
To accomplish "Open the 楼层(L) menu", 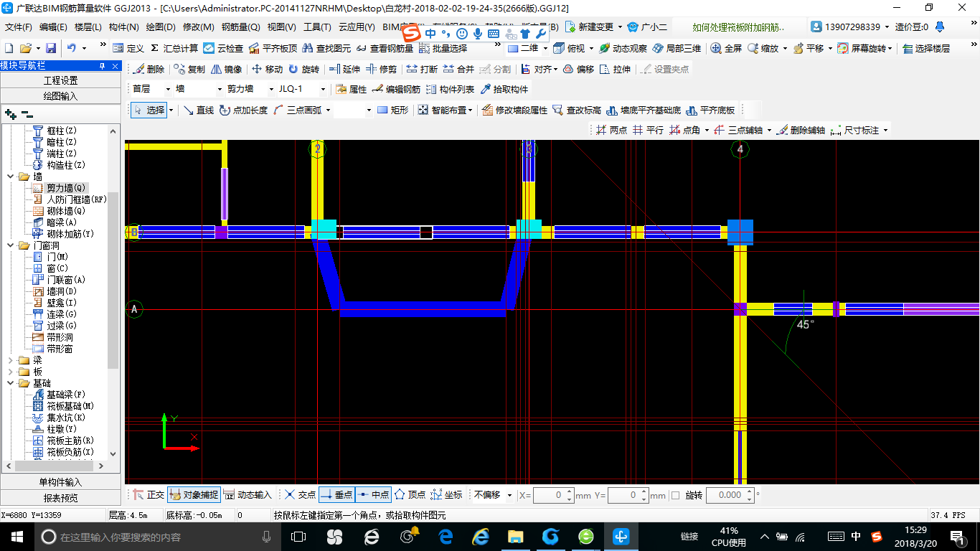I will coord(88,27).
